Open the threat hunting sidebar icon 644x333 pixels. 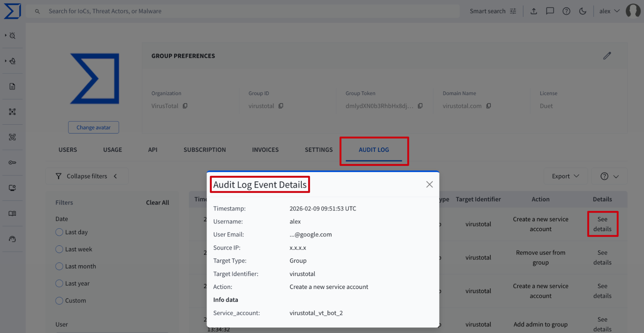point(13,61)
